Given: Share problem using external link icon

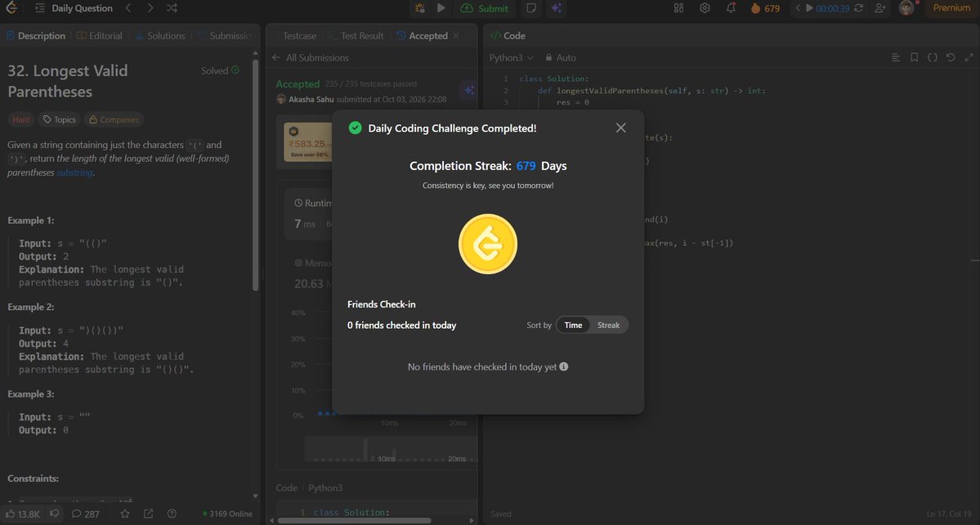Looking at the screenshot, I should point(148,514).
